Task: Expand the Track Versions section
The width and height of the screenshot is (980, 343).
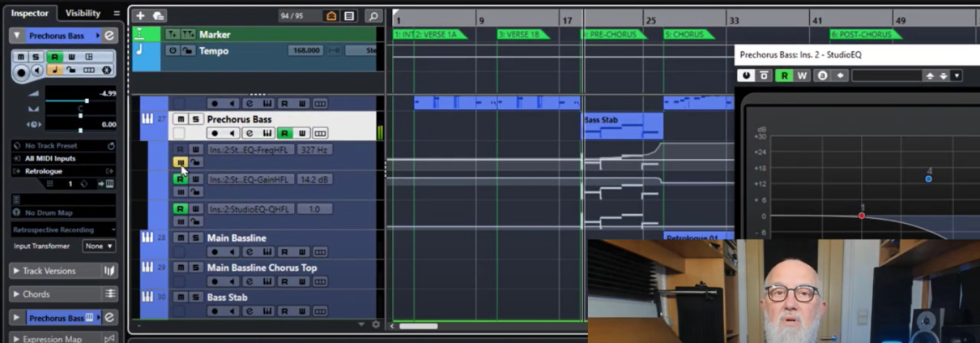Action: point(15,271)
